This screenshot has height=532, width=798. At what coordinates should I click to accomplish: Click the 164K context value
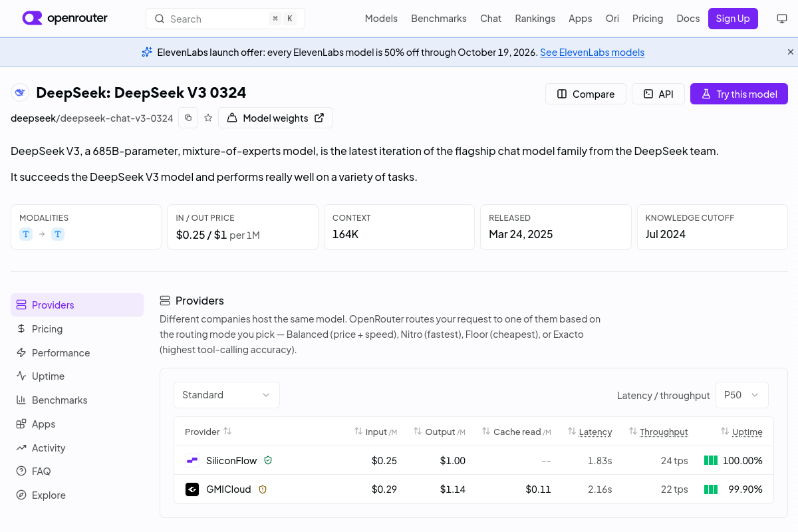[345, 234]
